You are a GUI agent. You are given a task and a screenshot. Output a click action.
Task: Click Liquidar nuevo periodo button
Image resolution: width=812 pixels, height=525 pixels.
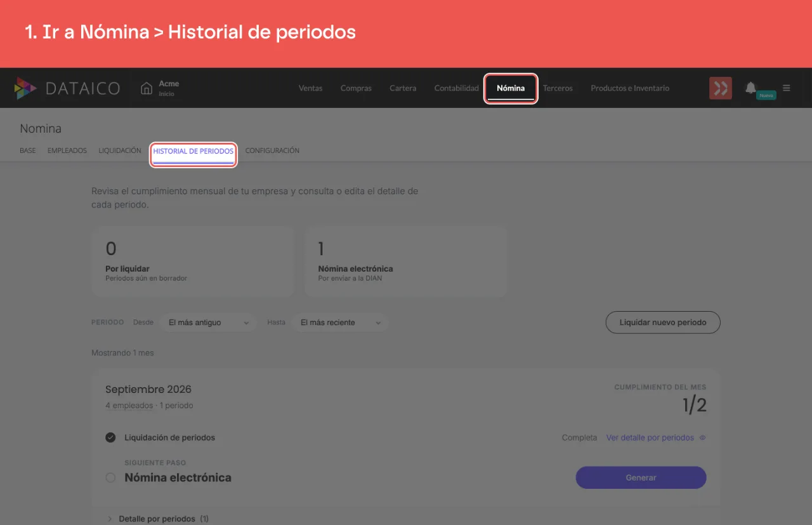tap(663, 322)
